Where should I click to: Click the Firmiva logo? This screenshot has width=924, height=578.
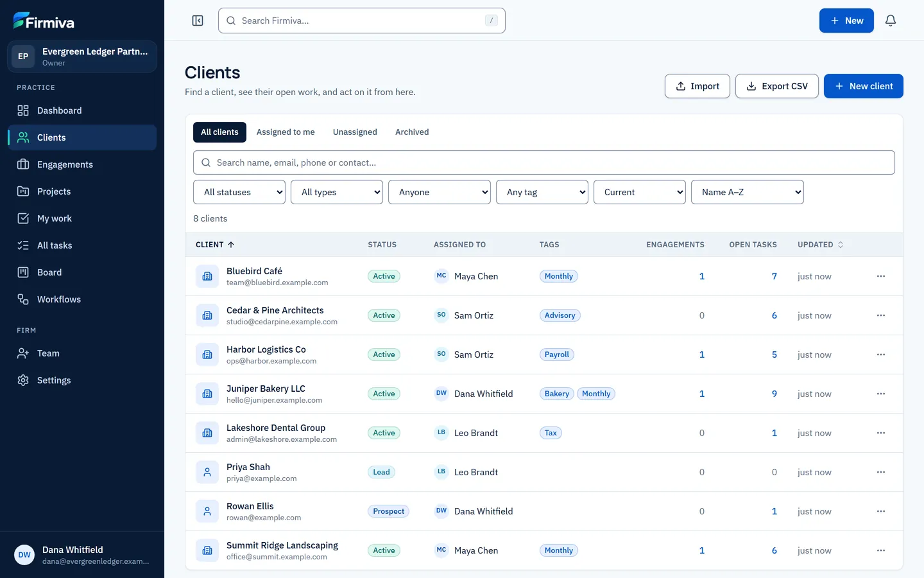coord(44,21)
